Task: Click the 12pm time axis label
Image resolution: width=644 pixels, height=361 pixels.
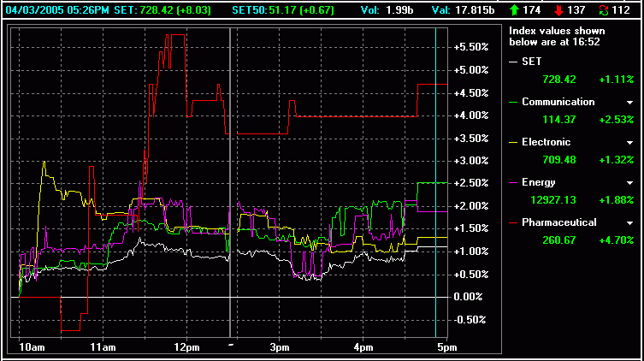Action: coord(187,347)
